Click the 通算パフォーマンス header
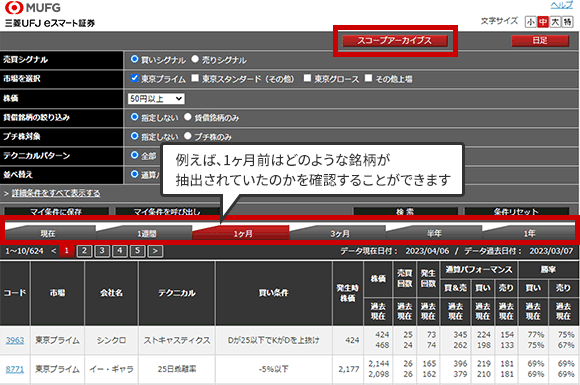Image resolution: width=580 pixels, height=385 pixels. pyautogui.click(x=479, y=270)
